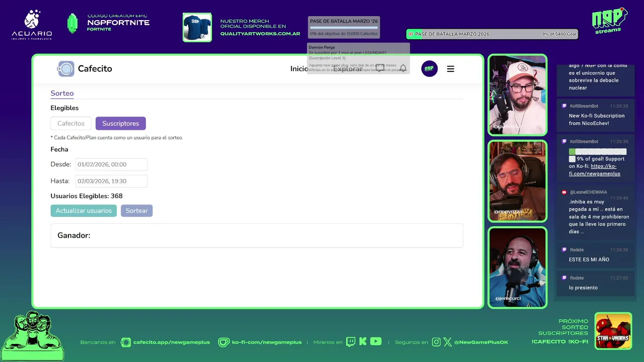The image size is (644, 362).
Task: Click the YouTube icon in the footer
Action: 376,341
